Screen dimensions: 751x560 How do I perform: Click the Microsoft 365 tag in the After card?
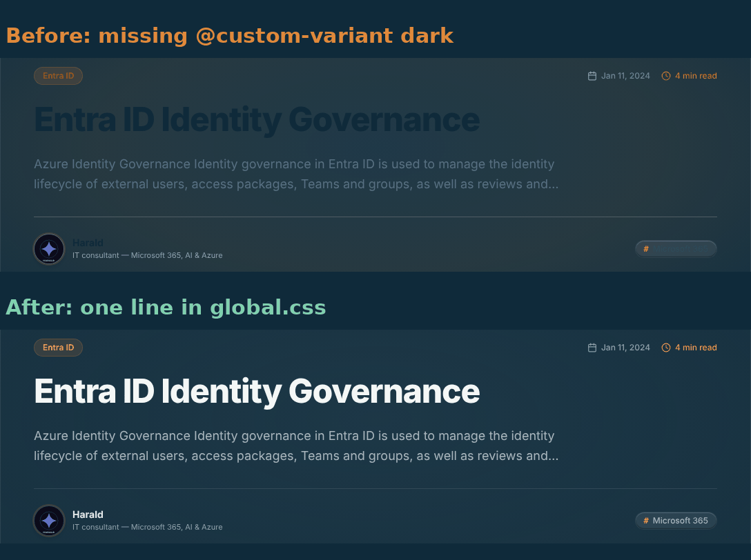point(676,520)
